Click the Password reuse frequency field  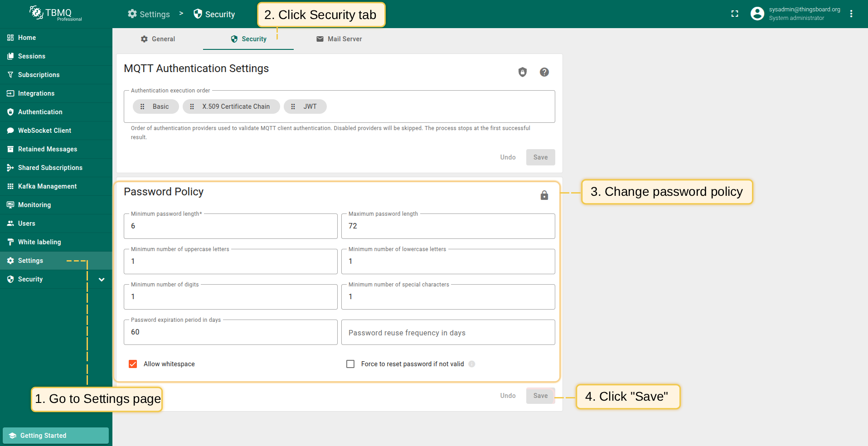pyautogui.click(x=448, y=333)
